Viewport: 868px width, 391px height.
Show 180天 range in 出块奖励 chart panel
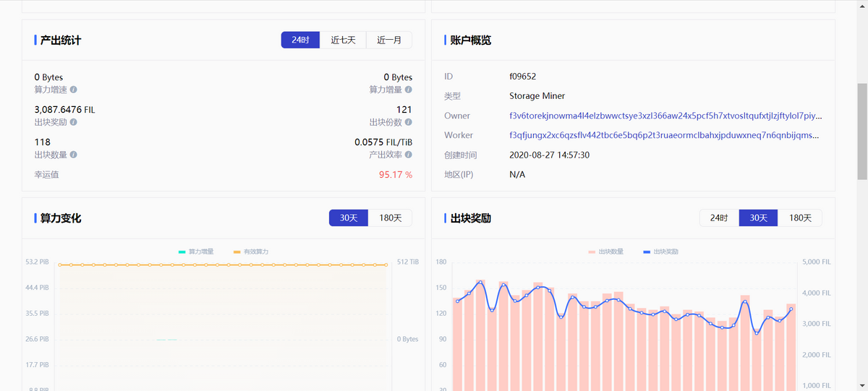click(x=800, y=218)
